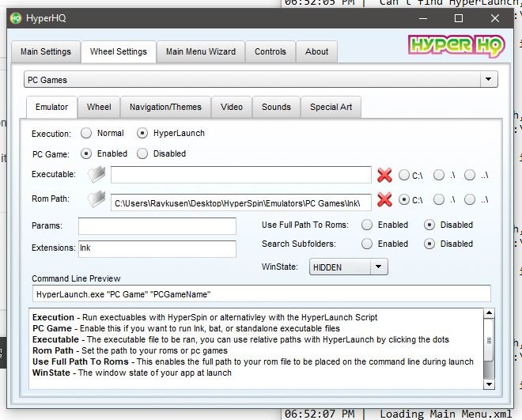Enable Search Subfolders option

(367, 244)
